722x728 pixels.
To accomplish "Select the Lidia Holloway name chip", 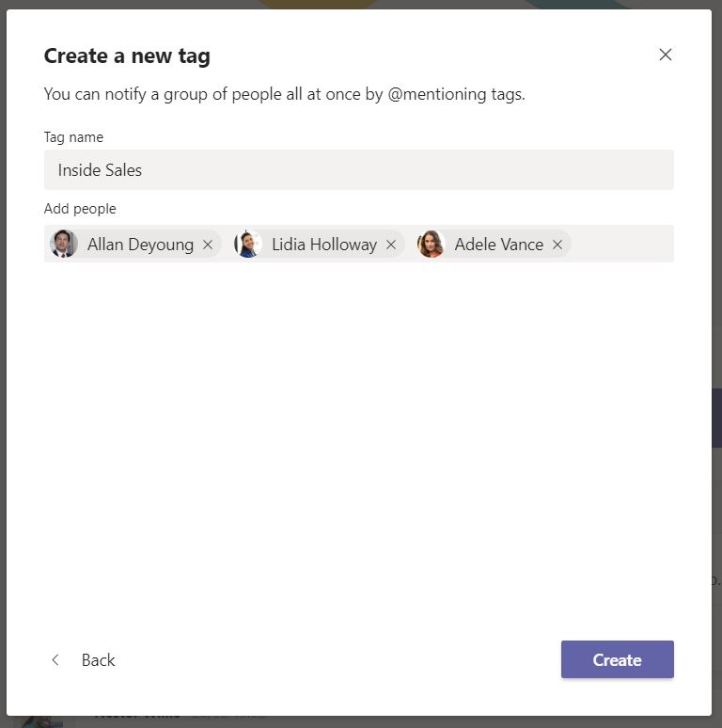I will (x=323, y=245).
